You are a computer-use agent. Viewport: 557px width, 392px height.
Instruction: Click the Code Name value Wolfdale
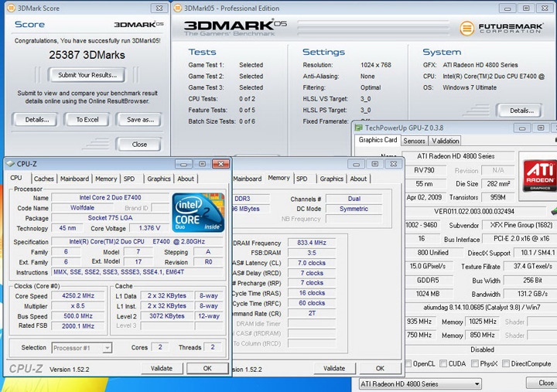coord(83,208)
